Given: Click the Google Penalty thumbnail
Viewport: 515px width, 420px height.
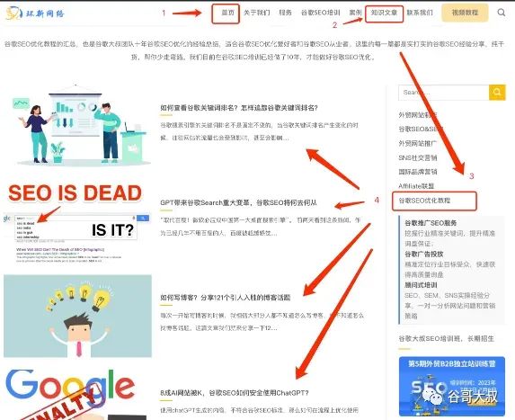Looking at the screenshot, I should click(77, 394).
